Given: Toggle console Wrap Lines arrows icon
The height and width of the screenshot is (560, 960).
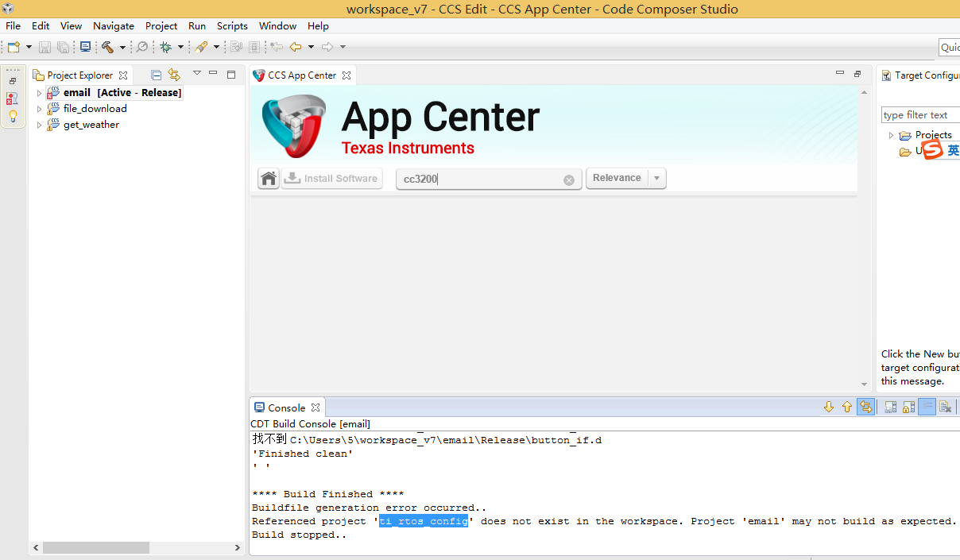Looking at the screenshot, I should click(x=866, y=407).
